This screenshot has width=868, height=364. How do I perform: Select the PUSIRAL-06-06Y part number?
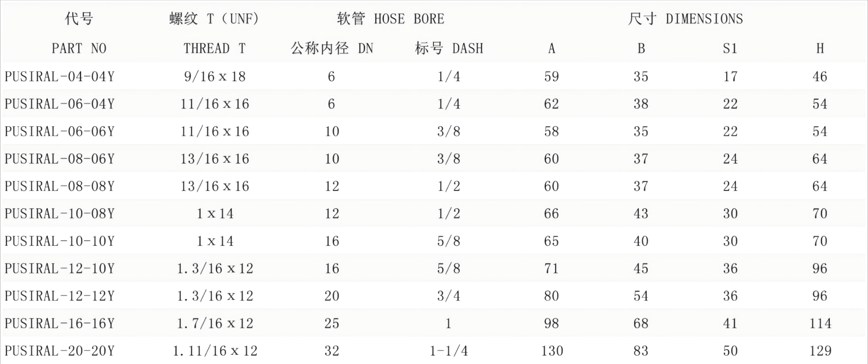coord(59,132)
